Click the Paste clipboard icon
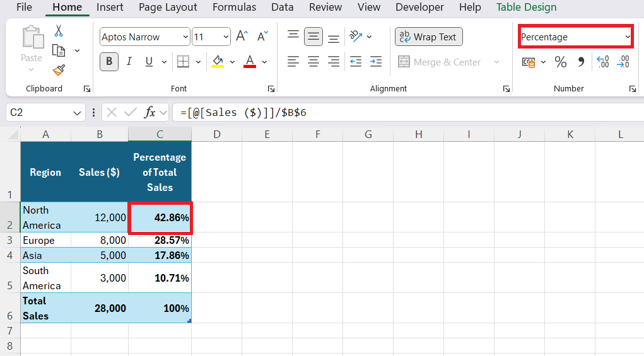Viewport: 644px width, 356px height. [32, 38]
